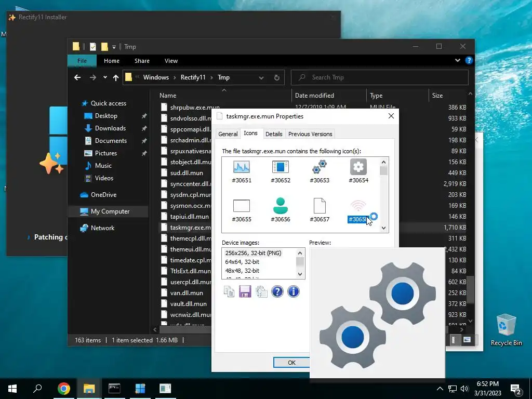Open the Home ribbon tab
Image resolution: width=532 pixels, height=399 pixels.
click(x=112, y=61)
